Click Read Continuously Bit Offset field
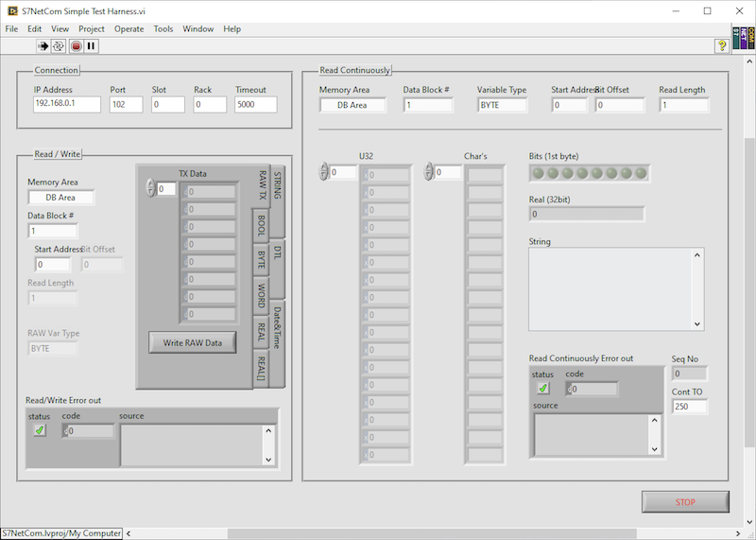This screenshot has width=756, height=540. tap(620, 105)
